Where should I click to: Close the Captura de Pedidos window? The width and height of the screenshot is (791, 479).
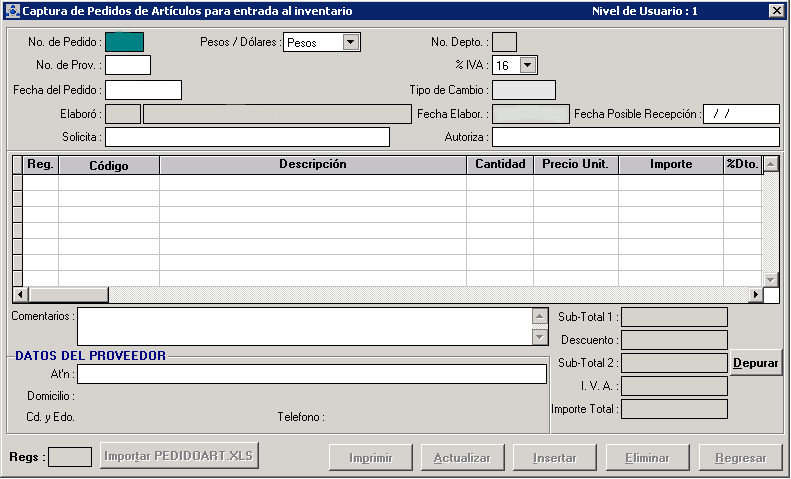point(776,10)
